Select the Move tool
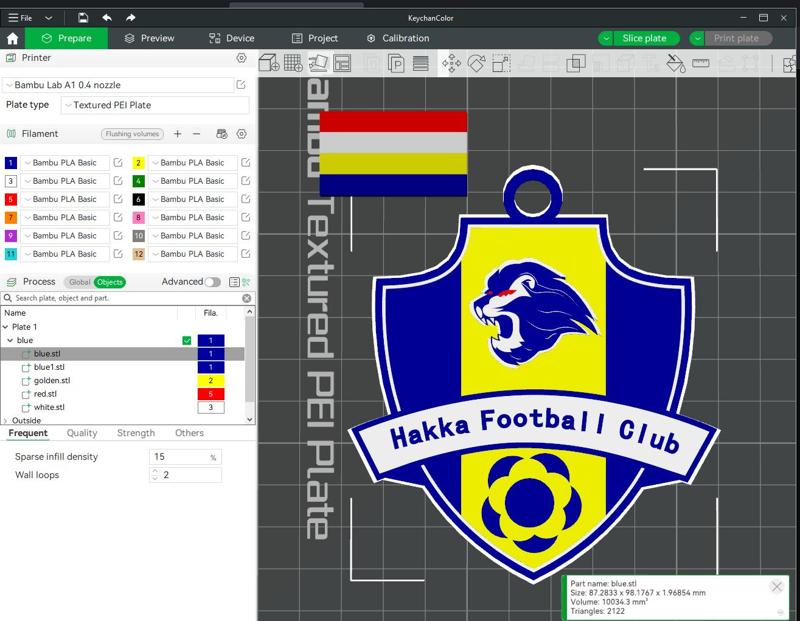 tap(452, 63)
